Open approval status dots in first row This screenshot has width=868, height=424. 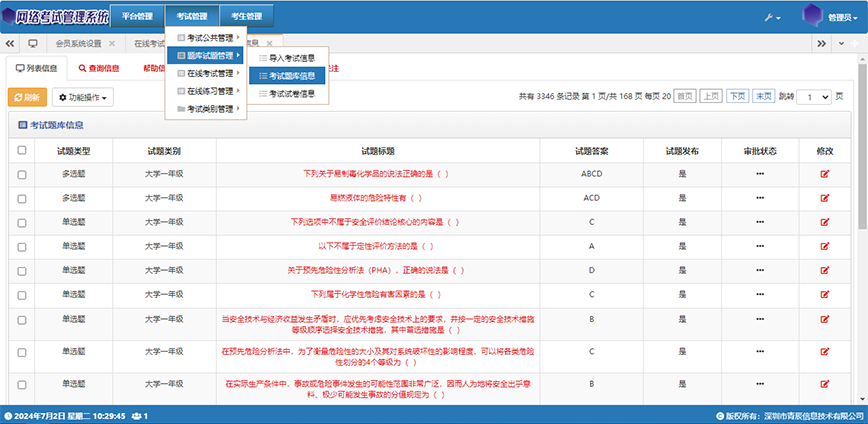[x=760, y=174]
